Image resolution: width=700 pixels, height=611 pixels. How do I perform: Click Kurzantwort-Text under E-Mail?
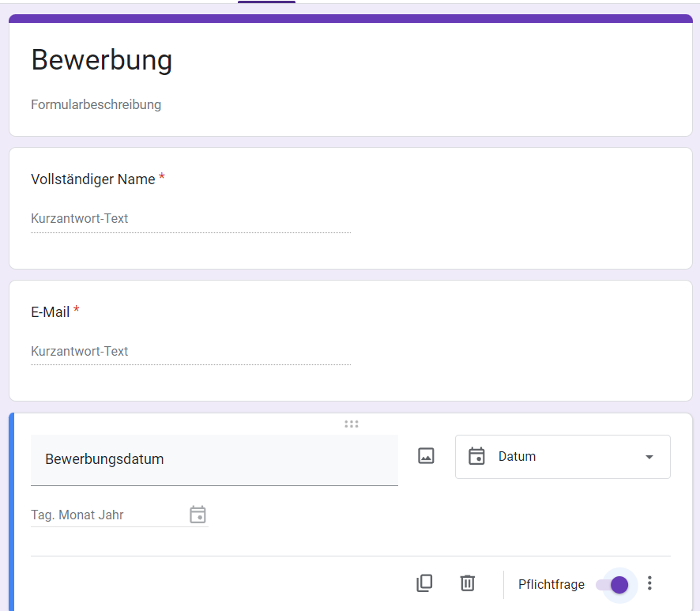(x=80, y=352)
